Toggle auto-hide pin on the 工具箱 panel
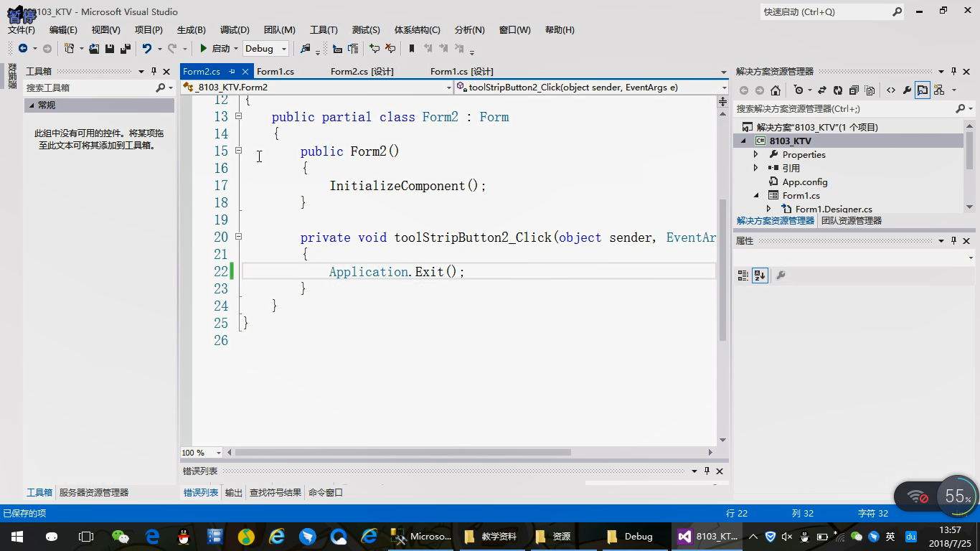This screenshot has width=980, height=551. (154, 71)
